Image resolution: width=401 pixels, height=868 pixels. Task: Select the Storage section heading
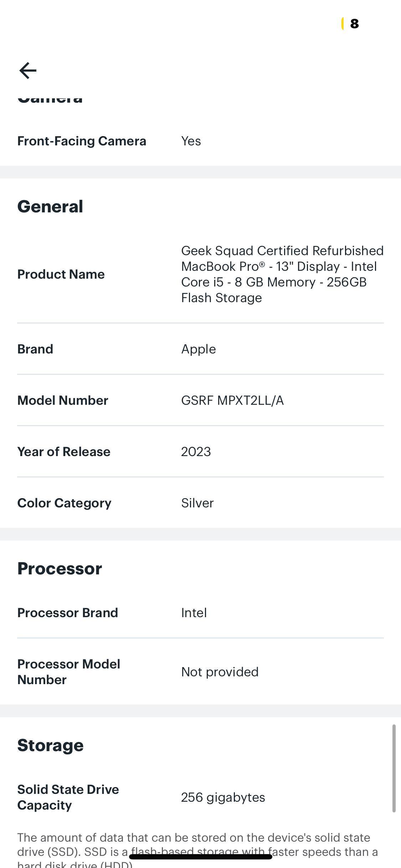tap(50, 745)
